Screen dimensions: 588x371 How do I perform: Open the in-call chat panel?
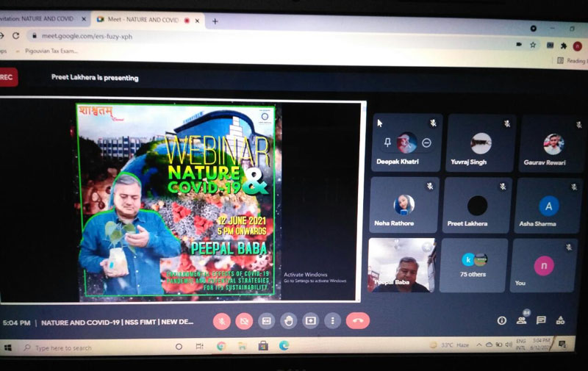coord(541,320)
